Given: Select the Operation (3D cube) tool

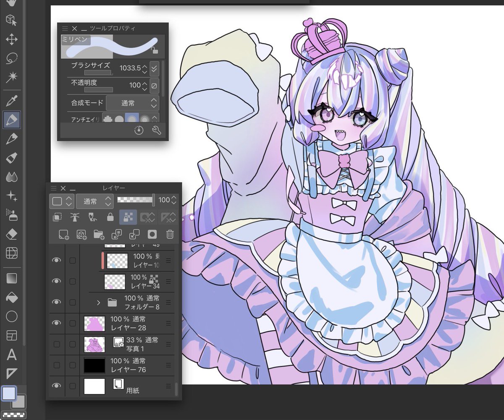Looking at the screenshot, I should (11, 19).
